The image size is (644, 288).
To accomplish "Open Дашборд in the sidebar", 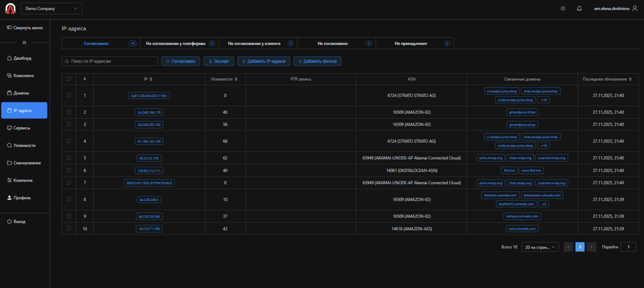I will point(24,58).
